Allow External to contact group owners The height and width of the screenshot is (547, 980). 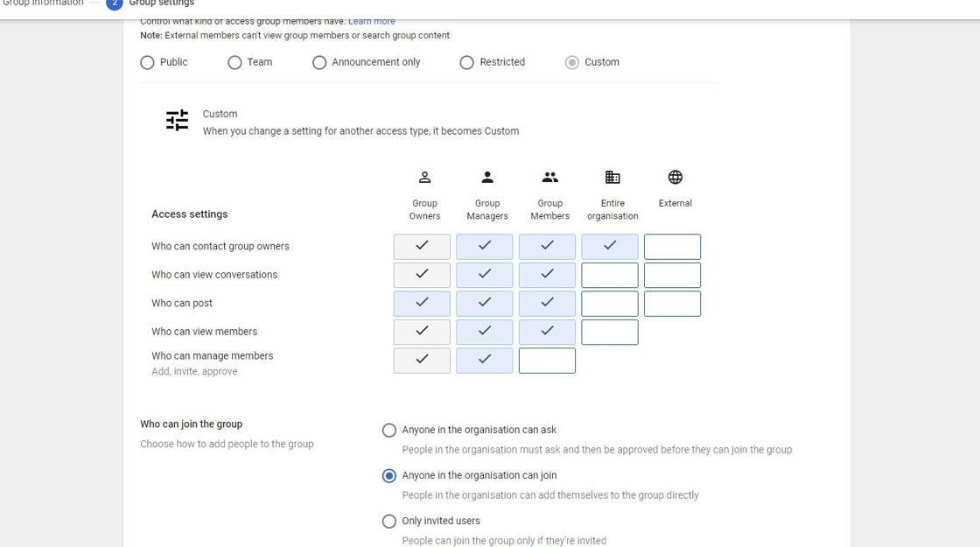672,247
